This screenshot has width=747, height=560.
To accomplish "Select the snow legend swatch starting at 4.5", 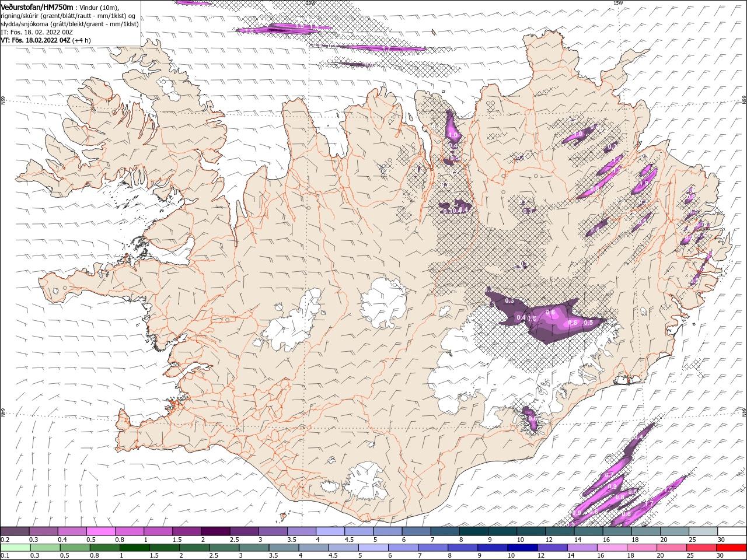I will pyautogui.click(x=358, y=531).
